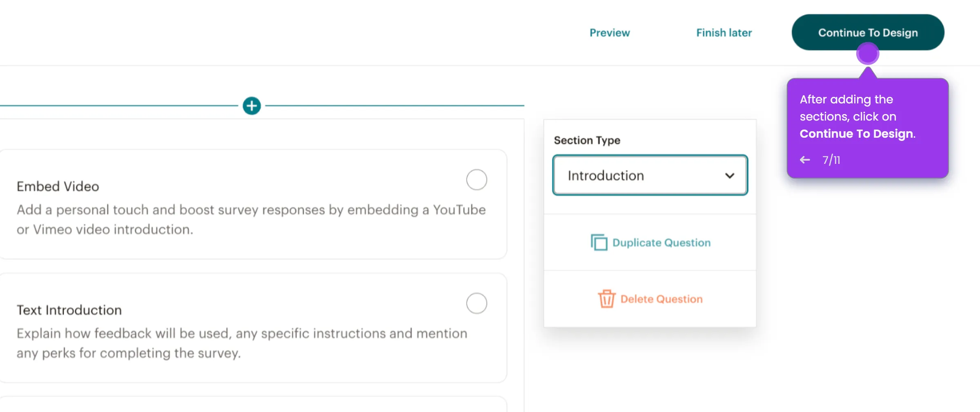Click the Embed Video description about YouTube or Vimeo
The image size is (980, 412).
click(x=251, y=219)
